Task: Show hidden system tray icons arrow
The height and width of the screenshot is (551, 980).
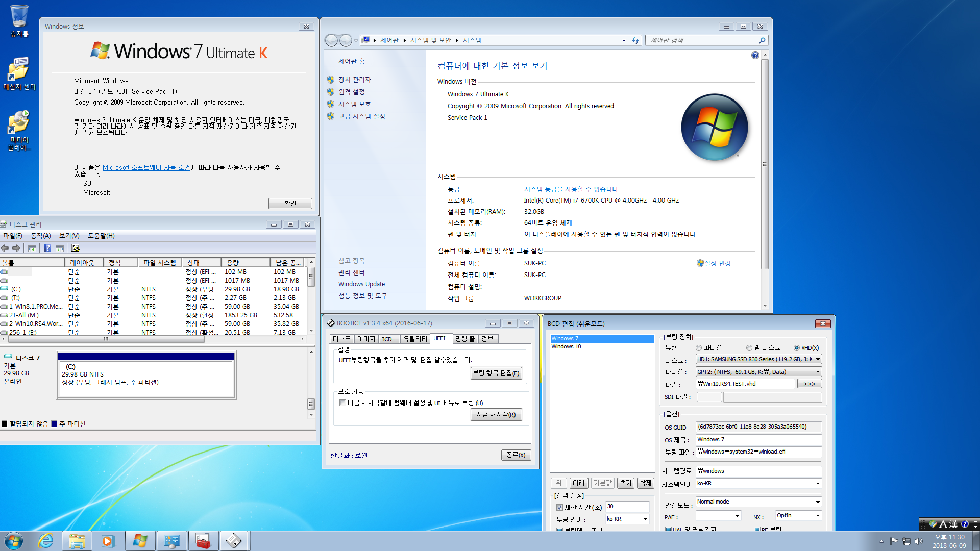Action: point(881,541)
